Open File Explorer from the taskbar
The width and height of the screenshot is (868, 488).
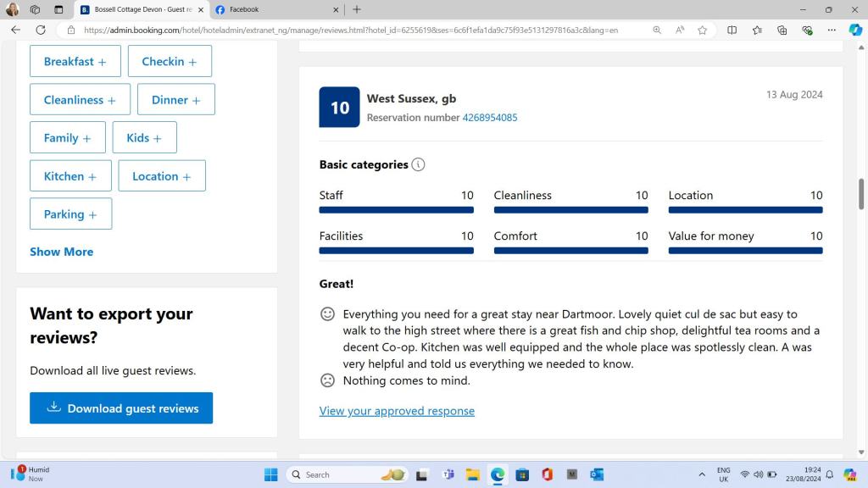coord(472,474)
